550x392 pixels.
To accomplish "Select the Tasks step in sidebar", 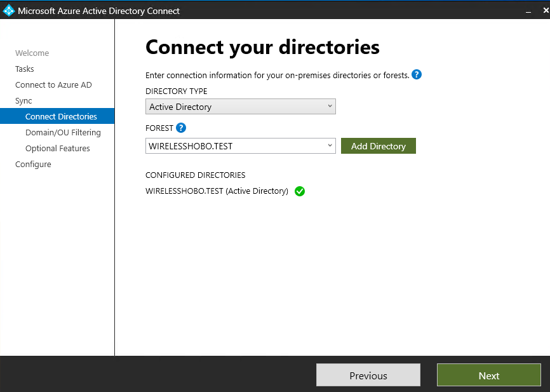I will pos(25,69).
